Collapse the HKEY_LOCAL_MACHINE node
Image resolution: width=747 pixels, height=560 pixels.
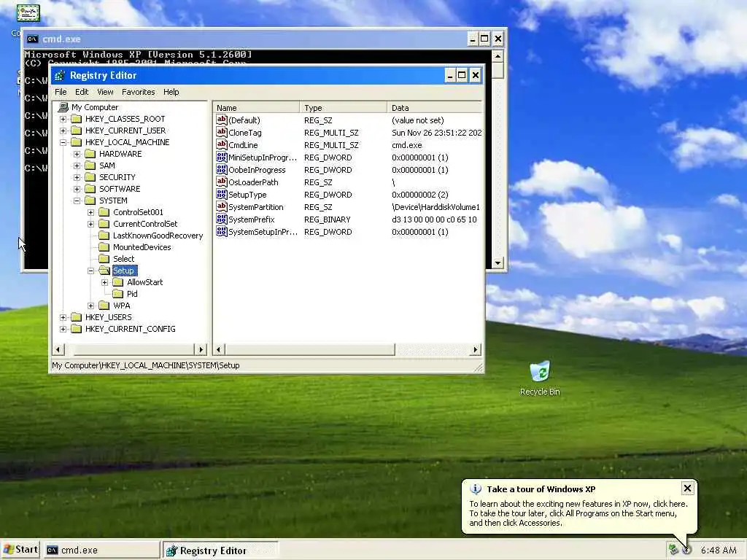click(63, 142)
